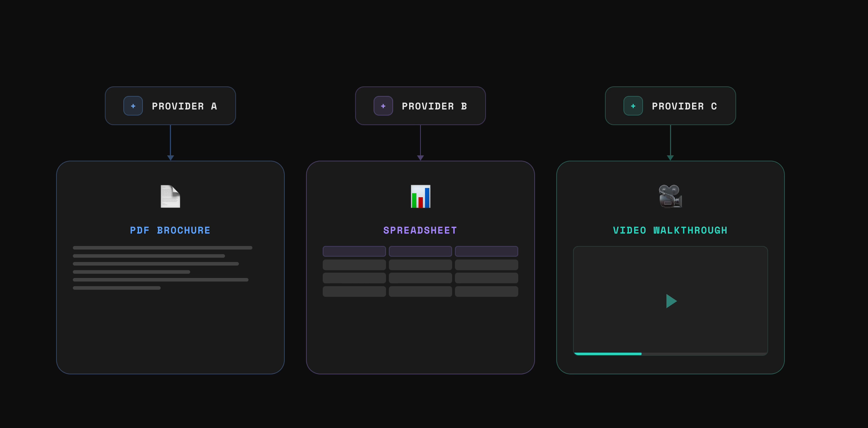Click the Video Walkthrough heading
The image size is (868, 428).
click(670, 230)
